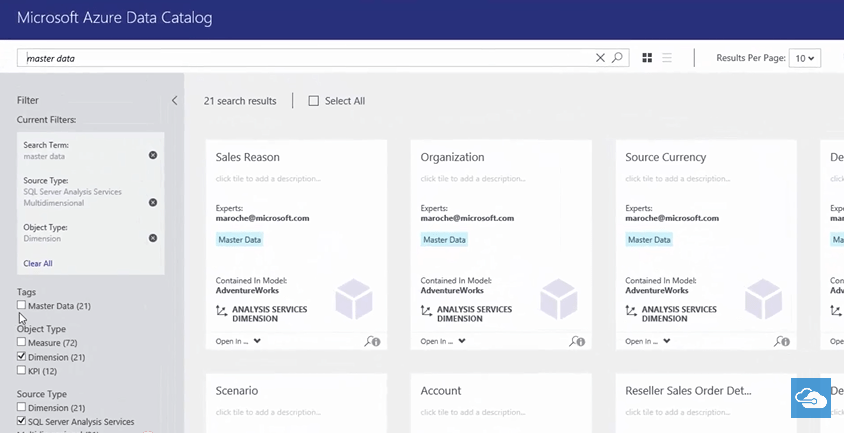Remove the Source Type filter
The width and height of the screenshot is (844, 433).
pyautogui.click(x=153, y=202)
